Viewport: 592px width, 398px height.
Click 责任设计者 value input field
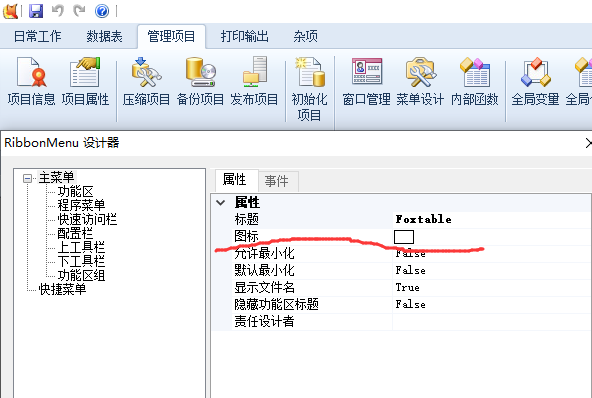point(492,322)
